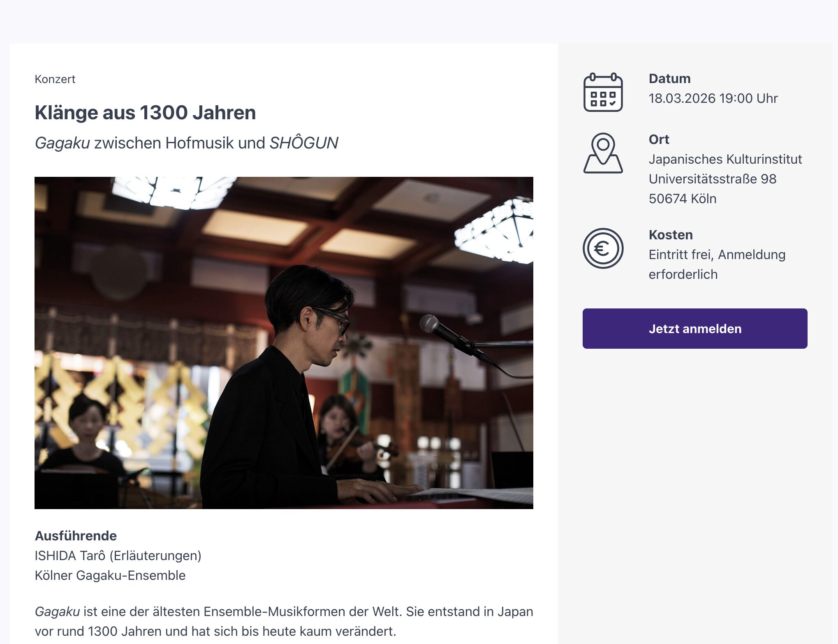838x644 pixels.
Task: Click the concert photo of the pianist
Action: [284, 343]
